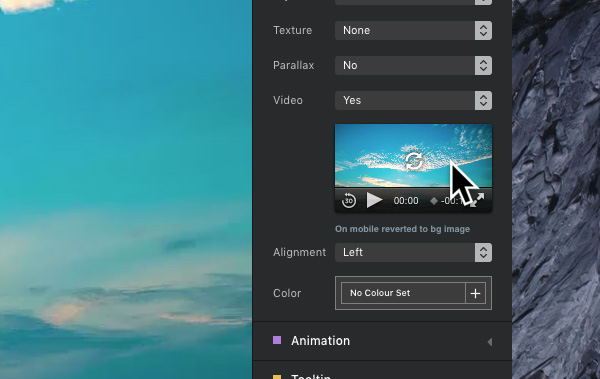Skip back 30 seconds in video

point(349,200)
